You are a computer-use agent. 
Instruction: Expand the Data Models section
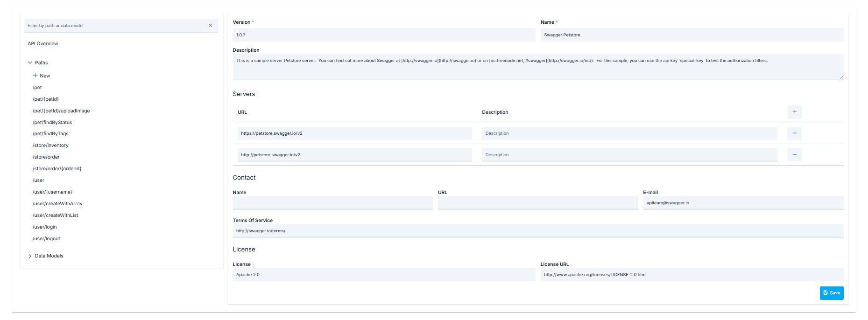tap(30, 256)
